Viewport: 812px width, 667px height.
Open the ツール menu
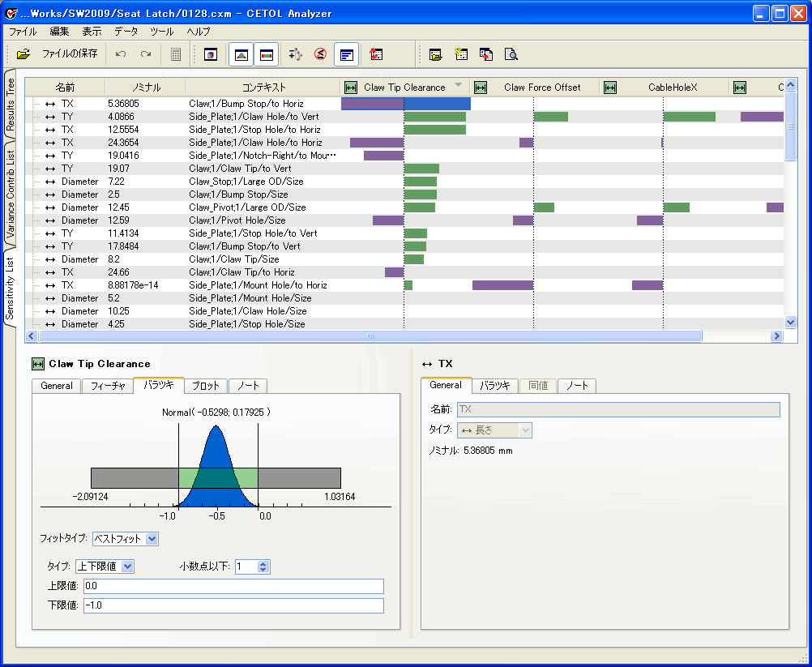click(x=161, y=32)
